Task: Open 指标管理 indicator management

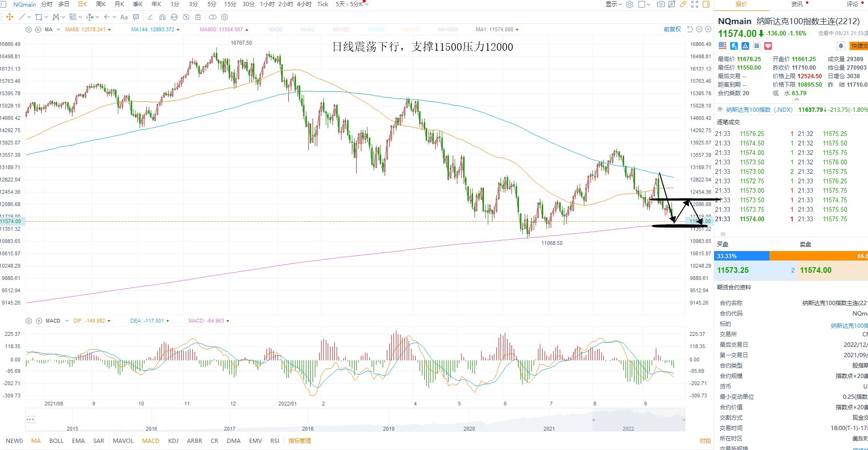Action: coord(300,441)
